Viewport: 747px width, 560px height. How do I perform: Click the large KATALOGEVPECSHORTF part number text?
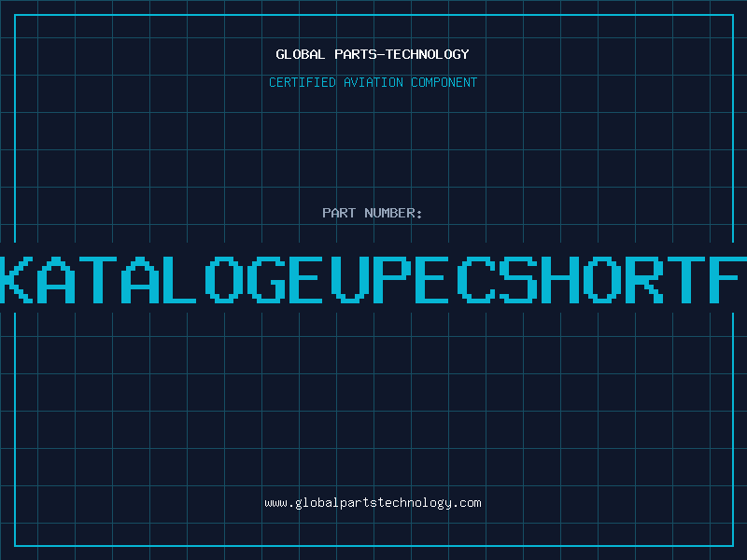point(373,279)
